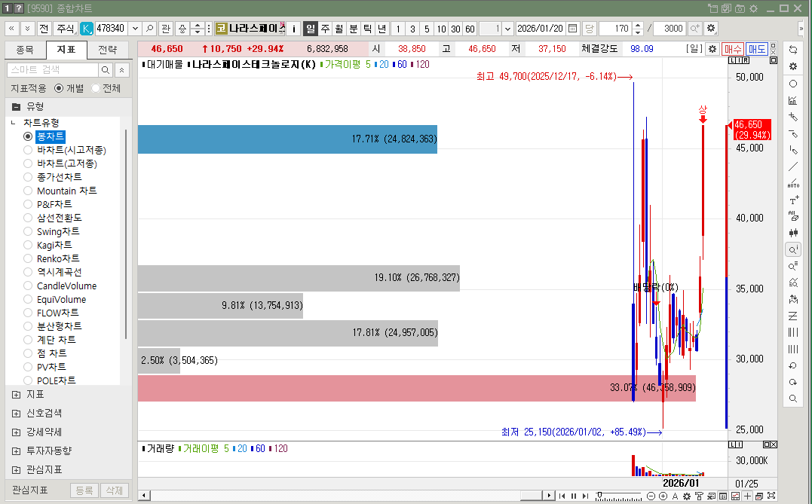Click the 관 watchlist button
Viewport: 812px width, 504px height.
tap(166, 29)
